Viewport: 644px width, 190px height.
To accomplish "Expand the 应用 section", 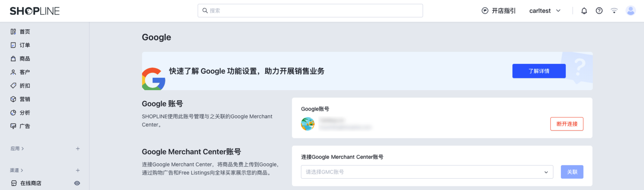I will (x=17, y=149).
